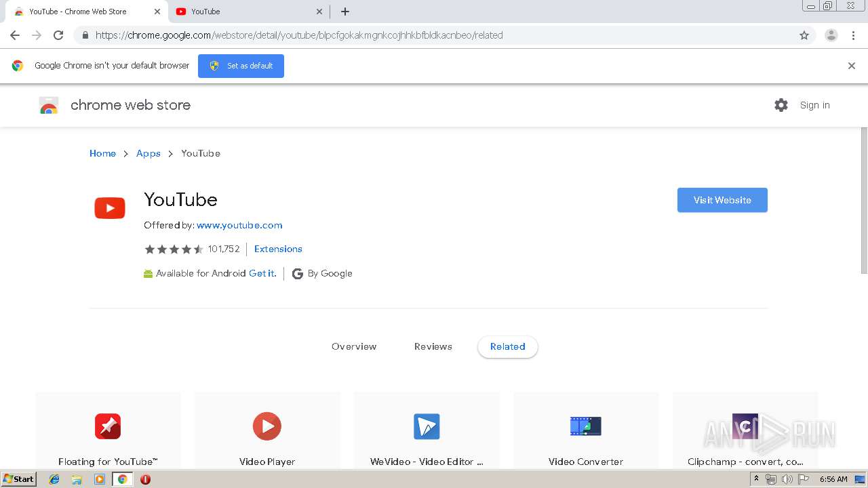The height and width of the screenshot is (488, 868).
Task: Click the Visit Website button
Action: pos(722,200)
